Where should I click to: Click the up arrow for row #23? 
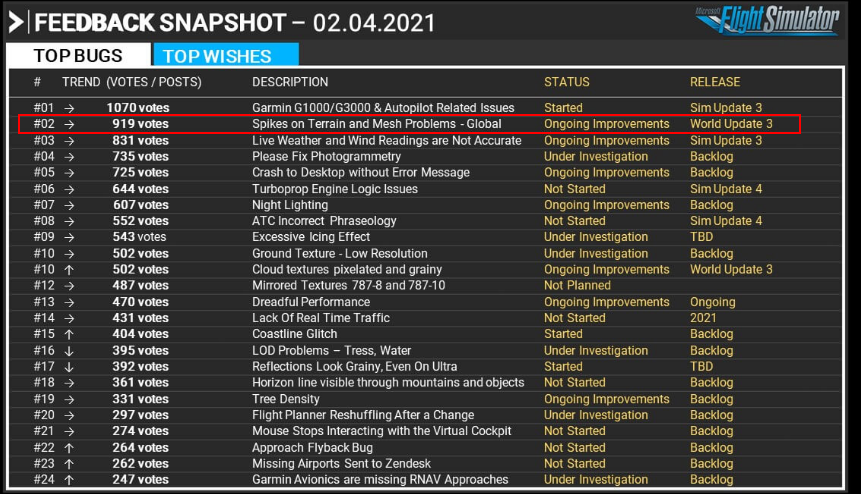[x=69, y=463]
